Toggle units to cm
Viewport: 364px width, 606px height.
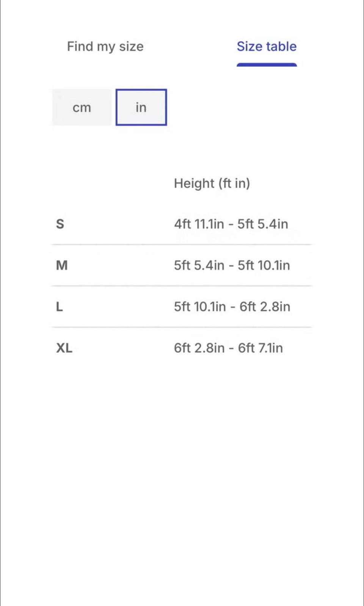[82, 107]
